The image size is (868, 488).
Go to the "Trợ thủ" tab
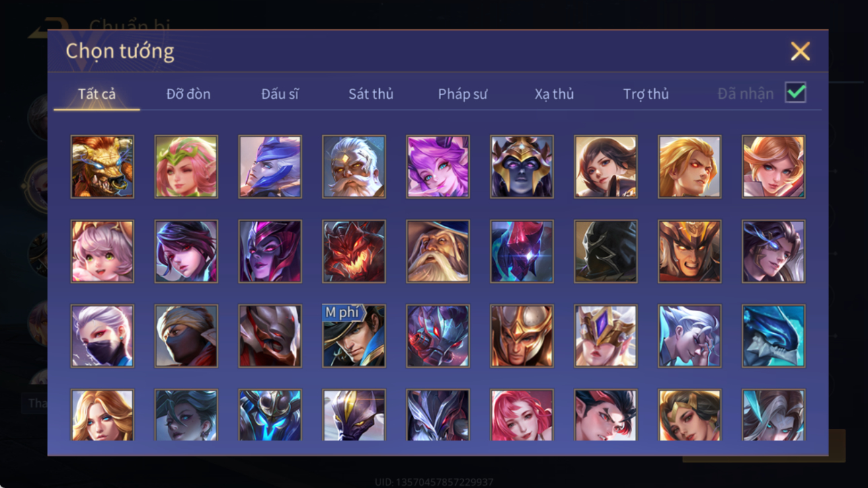pos(645,94)
